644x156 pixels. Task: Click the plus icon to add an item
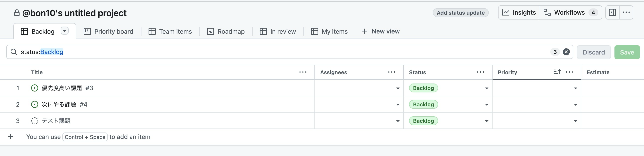[10, 137]
